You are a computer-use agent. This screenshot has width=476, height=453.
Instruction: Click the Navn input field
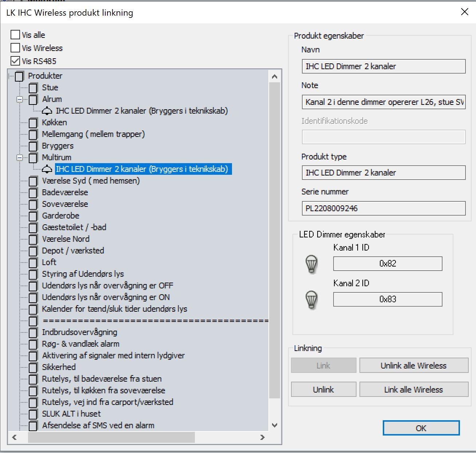point(383,66)
